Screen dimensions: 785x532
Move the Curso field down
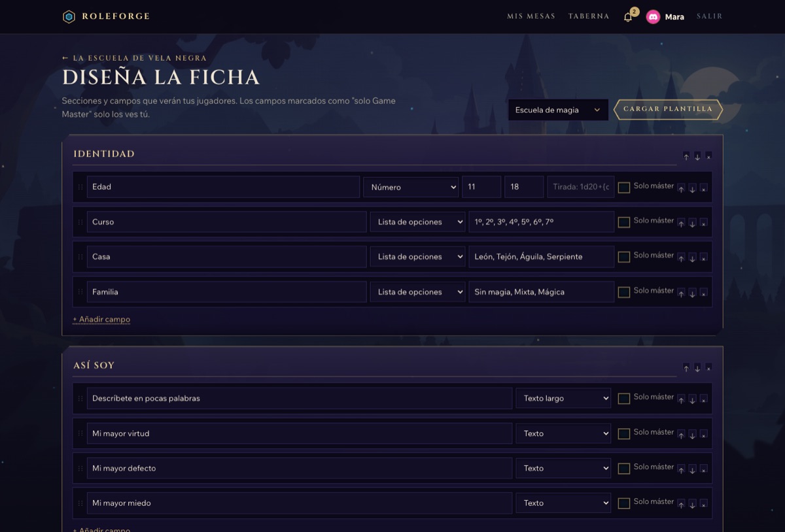click(x=692, y=223)
